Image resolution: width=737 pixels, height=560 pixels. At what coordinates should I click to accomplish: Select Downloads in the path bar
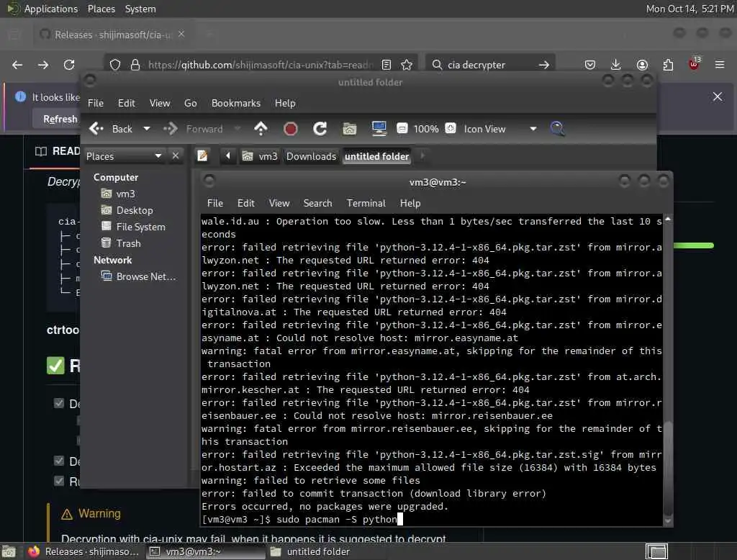[311, 156]
